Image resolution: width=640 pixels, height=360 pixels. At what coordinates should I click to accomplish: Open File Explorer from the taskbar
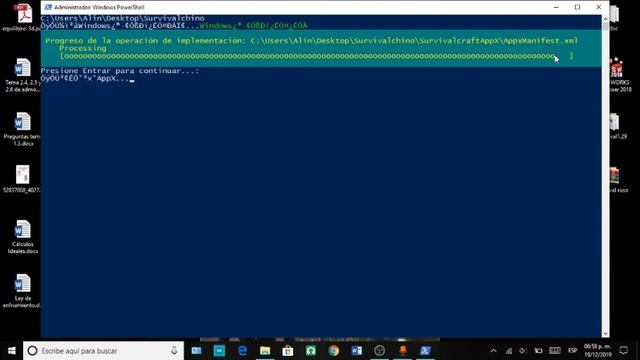tap(265, 351)
